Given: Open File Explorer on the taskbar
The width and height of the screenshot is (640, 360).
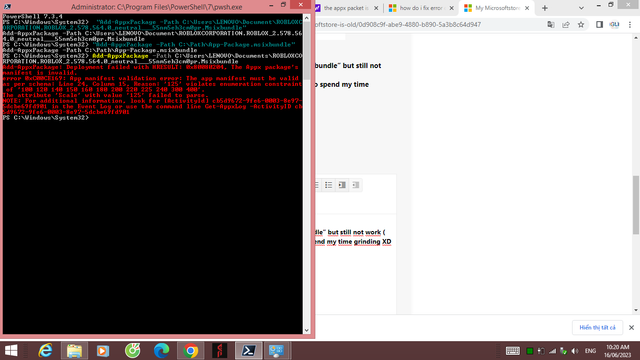Looking at the screenshot, I should (x=74, y=351).
